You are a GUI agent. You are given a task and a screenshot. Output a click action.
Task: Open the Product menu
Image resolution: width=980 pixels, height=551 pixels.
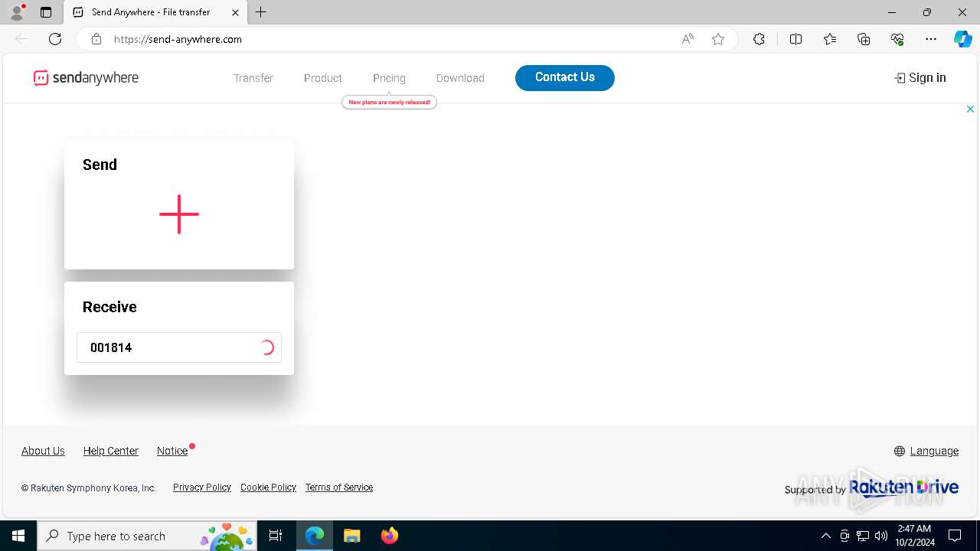pyautogui.click(x=323, y=78)
